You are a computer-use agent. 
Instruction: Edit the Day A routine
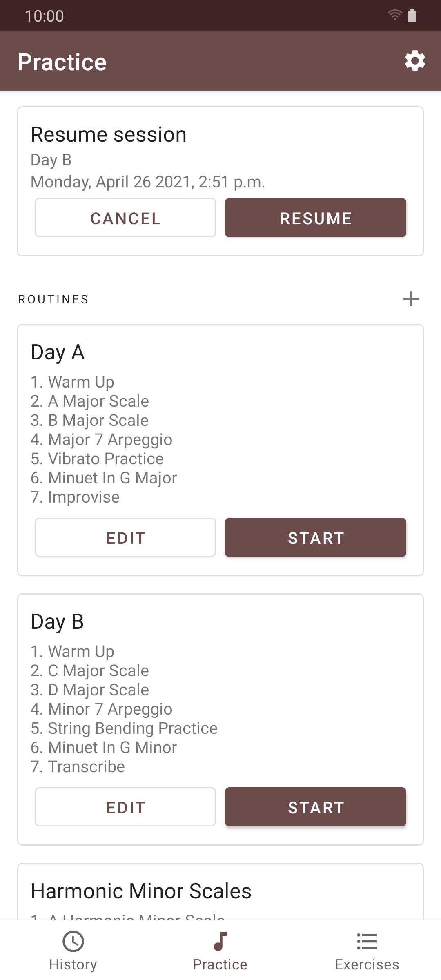click(125, 538)
